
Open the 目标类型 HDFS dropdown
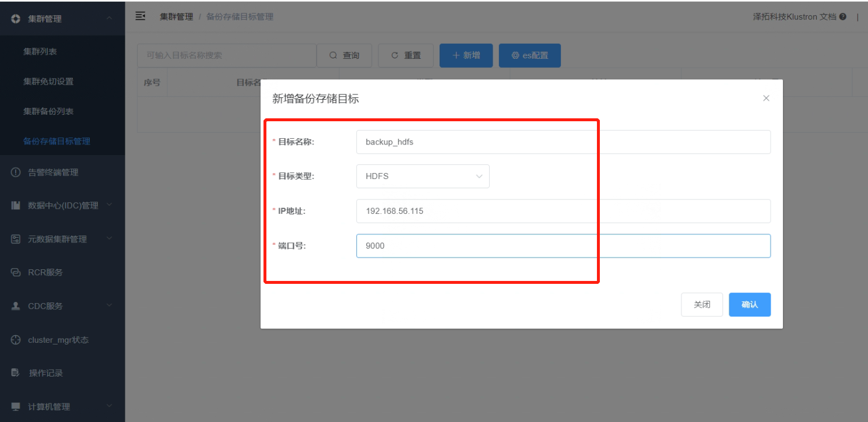point(423,176)
